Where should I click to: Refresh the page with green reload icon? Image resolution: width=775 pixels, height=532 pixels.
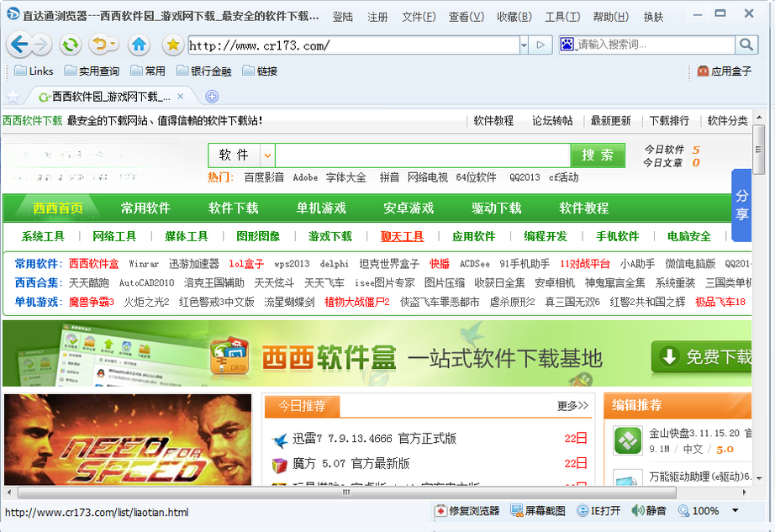coord(71,45)
